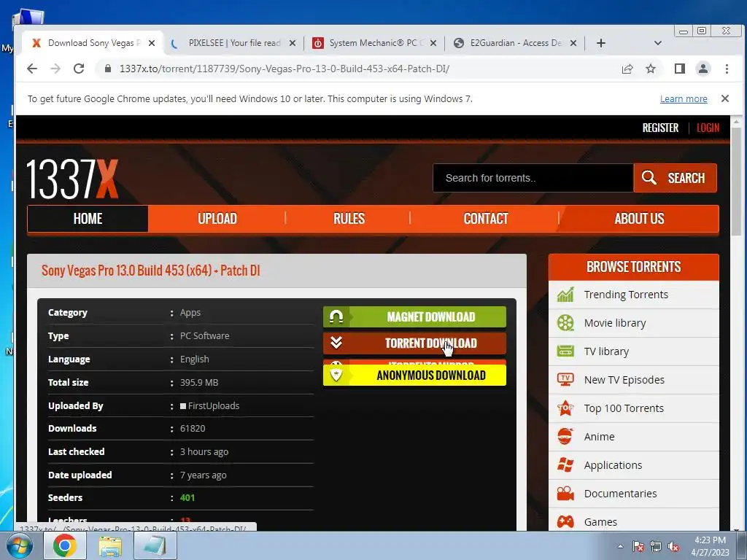Click the browser back arrow
The height and width of the screenshot is (560, 747).
(32, 69)
